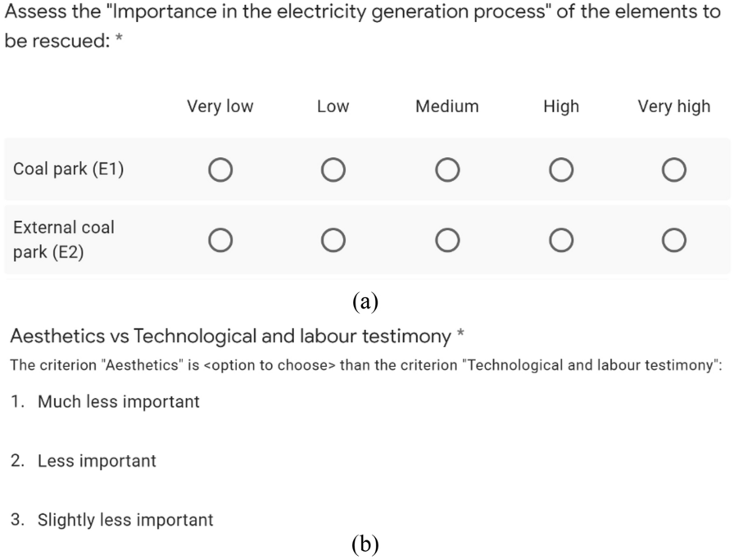734x560 pixels.
Task: Choose the "Less important" option
Action: tap(97, 461)
